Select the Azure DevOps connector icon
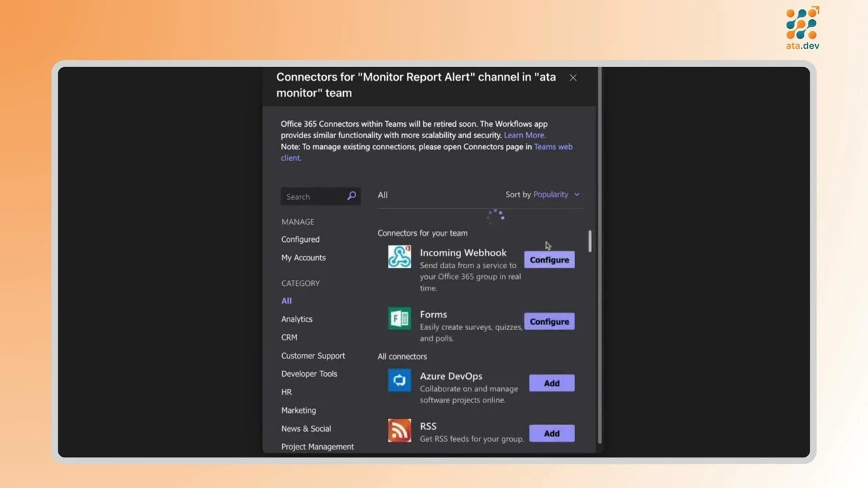Screen dimensions: 868x488 399,380
